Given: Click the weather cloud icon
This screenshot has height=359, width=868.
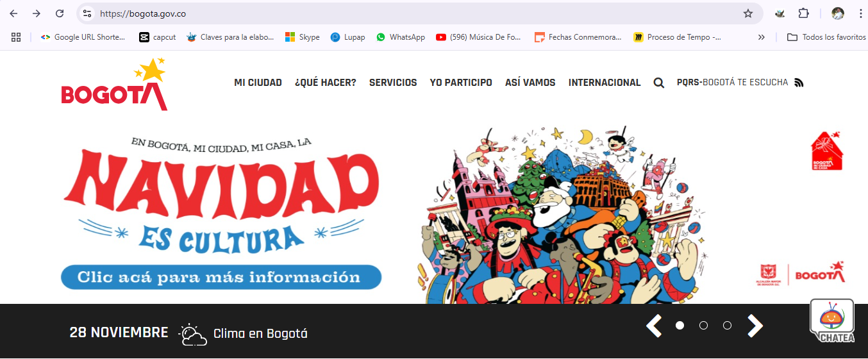Looking at the screenshot, I should [193, 335].
